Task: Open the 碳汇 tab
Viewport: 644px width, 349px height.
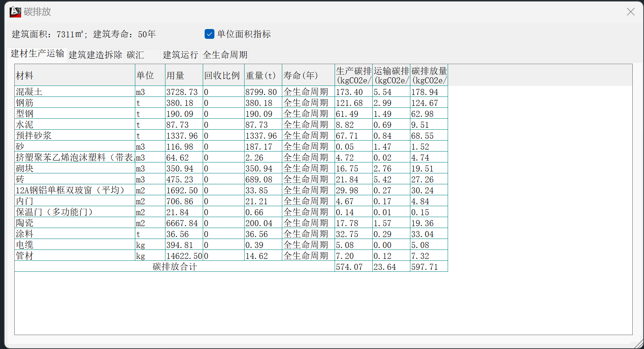Action: [135, 55]
